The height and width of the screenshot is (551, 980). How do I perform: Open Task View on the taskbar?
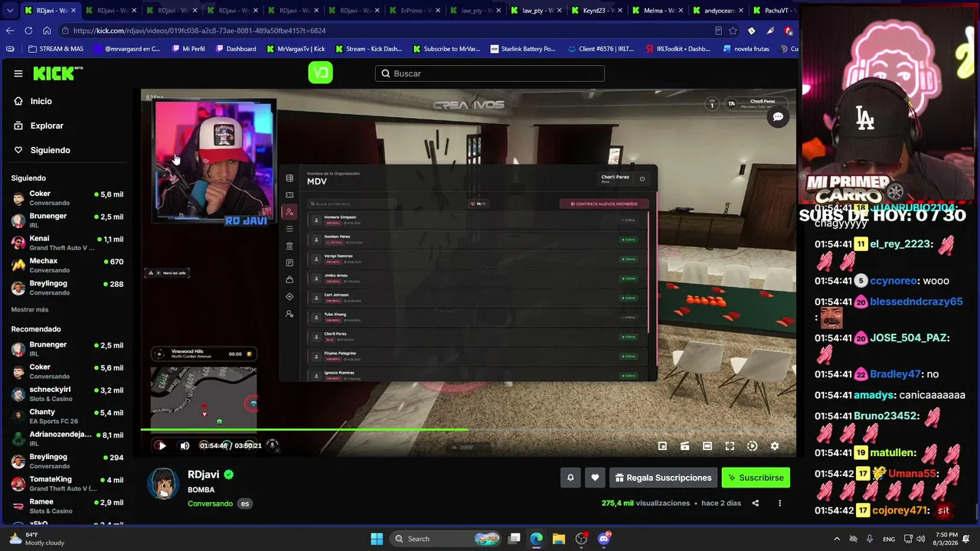click(x=514, y=539)
